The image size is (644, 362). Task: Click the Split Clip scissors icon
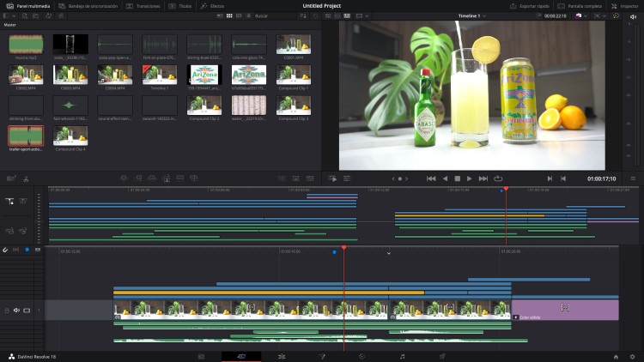tap(26, 179)
